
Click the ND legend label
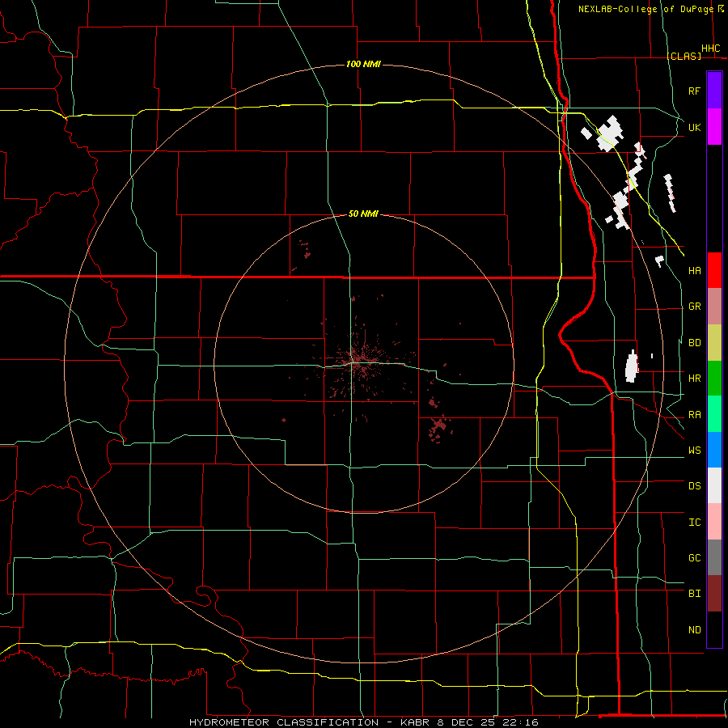pyautogui.click(x=694, y=630)
